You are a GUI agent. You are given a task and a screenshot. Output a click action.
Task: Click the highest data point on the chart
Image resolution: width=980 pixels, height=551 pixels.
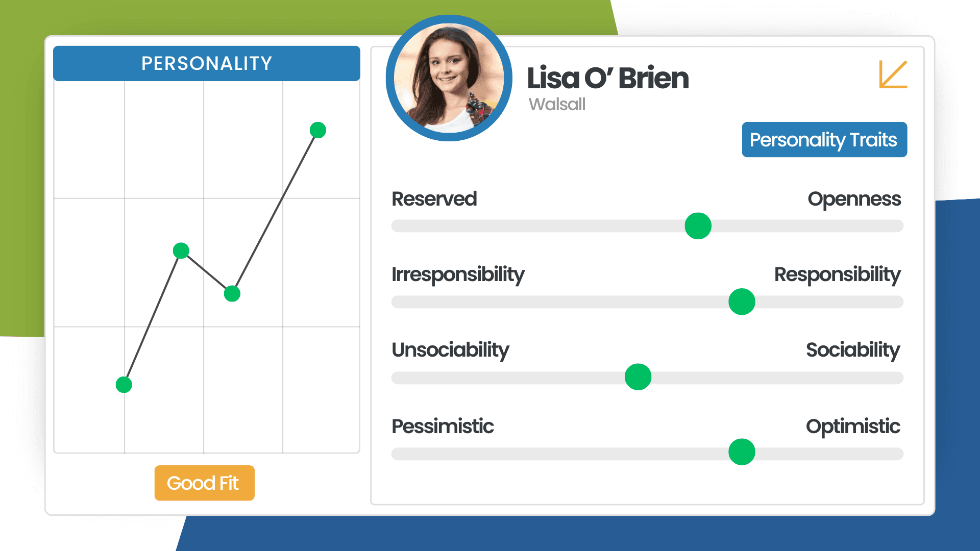click(x=318, y=130)
